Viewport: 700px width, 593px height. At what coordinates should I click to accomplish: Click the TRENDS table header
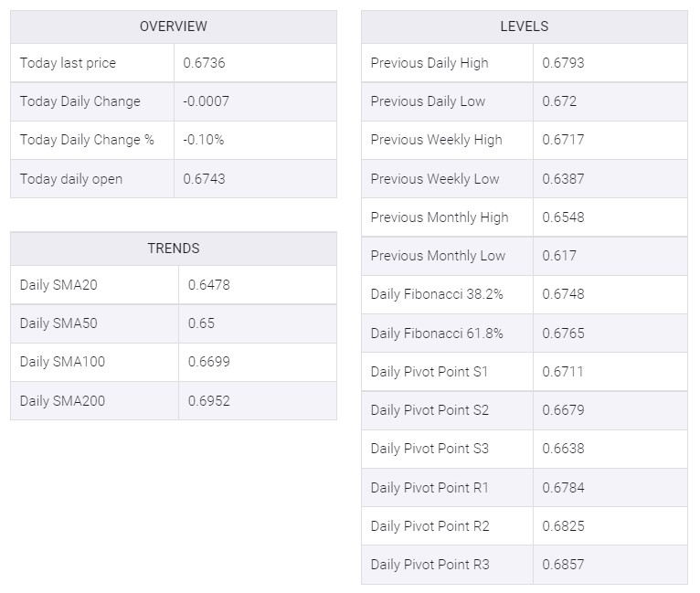(174, 249)
